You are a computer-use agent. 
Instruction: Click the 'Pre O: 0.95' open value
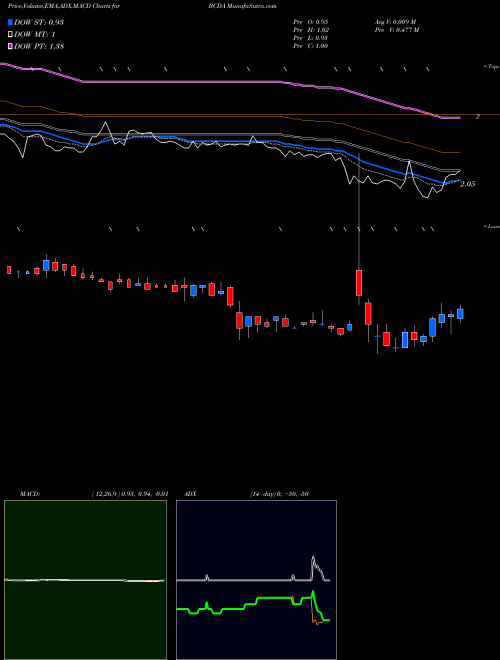(x=311, y=22)
